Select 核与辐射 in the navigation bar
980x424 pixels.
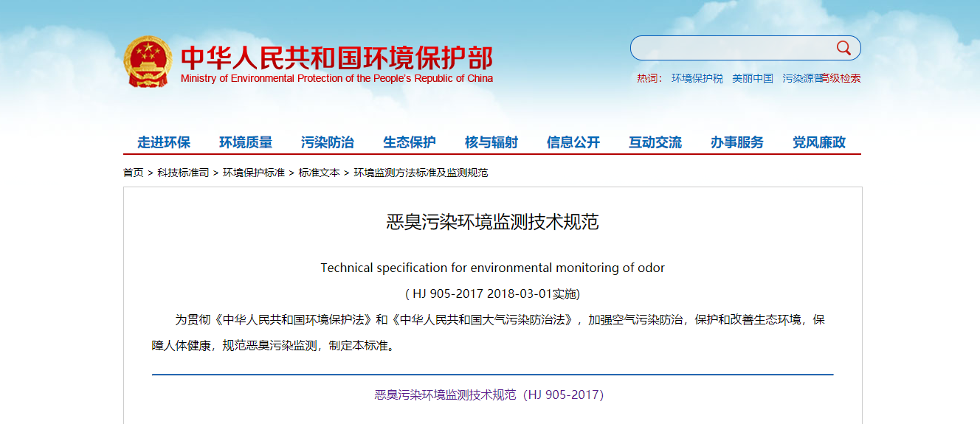[x=491, y=142]
